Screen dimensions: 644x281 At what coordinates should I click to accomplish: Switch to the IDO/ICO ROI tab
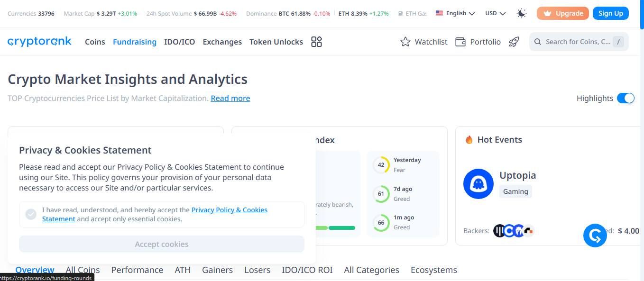click(x=307, y=270)
